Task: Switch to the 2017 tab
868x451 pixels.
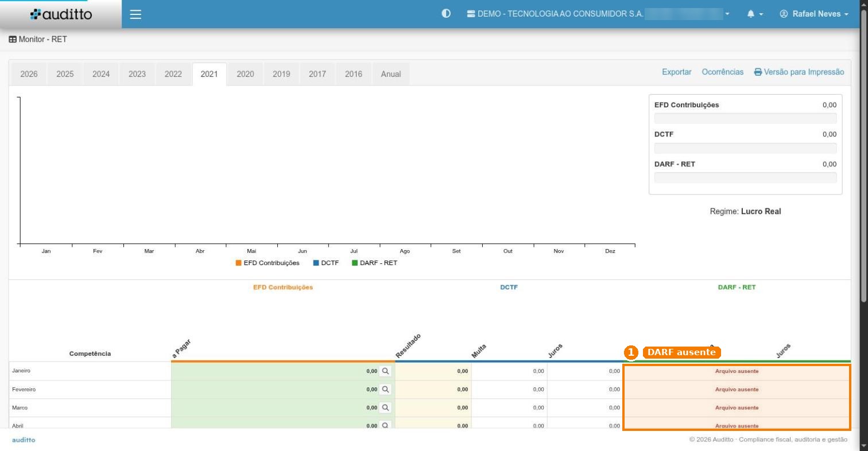Action: tap(317, 74)
